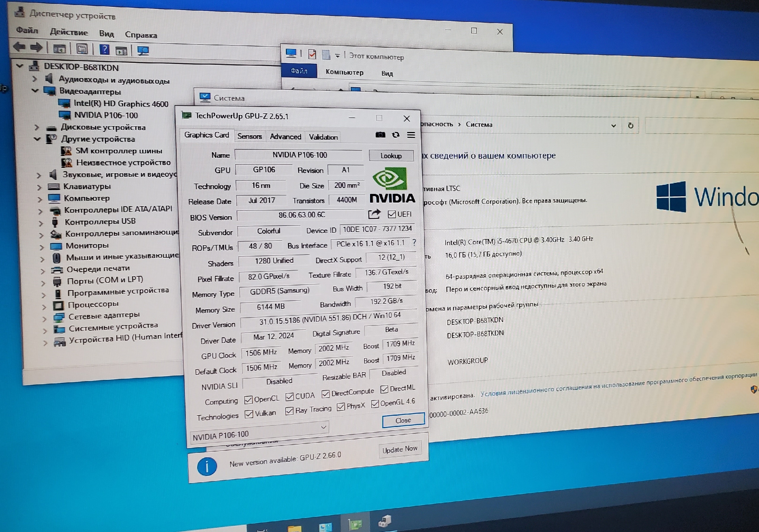Select DESKTOP-B68TKDN root node in tree

[81, 67]
